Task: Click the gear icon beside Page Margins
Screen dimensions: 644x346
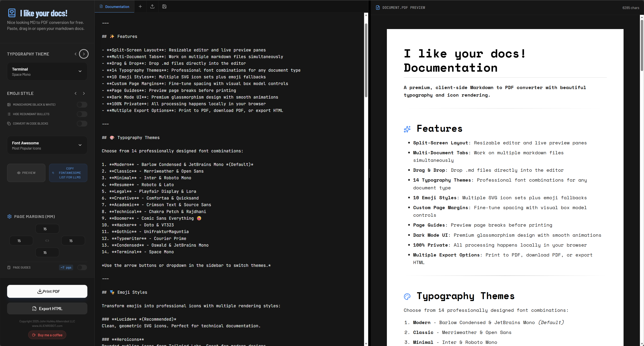Action: [x=9, y=216]
